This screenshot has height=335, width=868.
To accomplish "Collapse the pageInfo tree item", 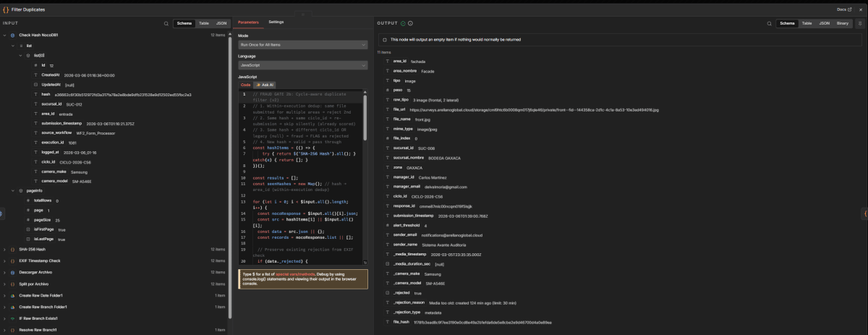I will pos(12,190).
